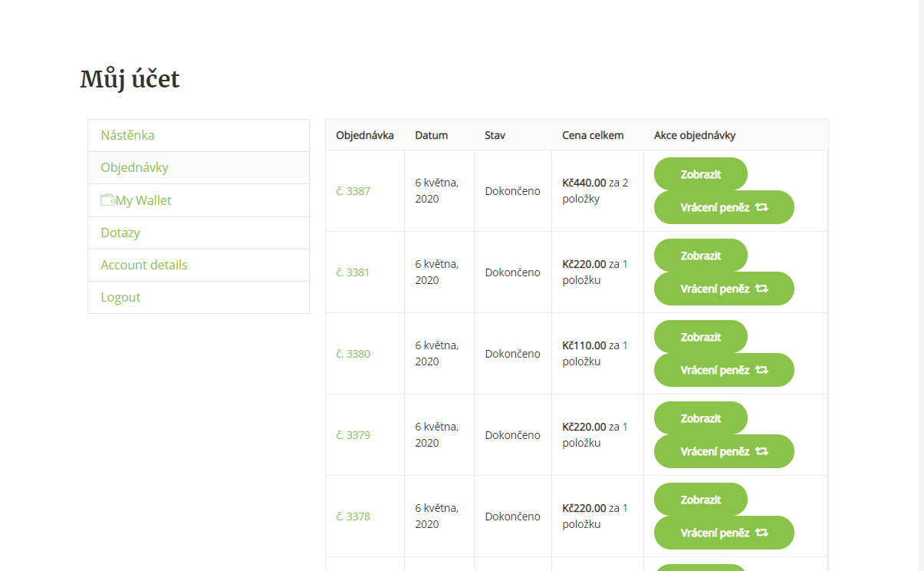Screen dimensions: 924x571
Task: Click the Stav column header
Action: coord(495,135)
